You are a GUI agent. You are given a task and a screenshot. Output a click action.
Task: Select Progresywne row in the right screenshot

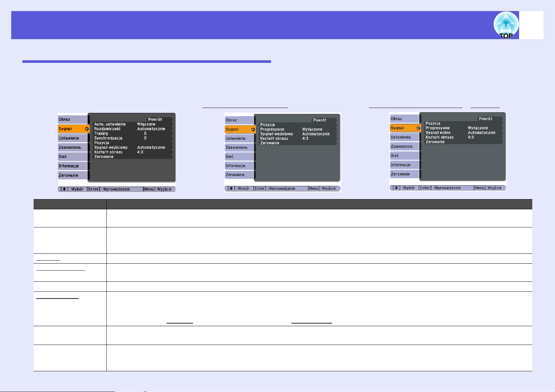click(x=463, y=128)
